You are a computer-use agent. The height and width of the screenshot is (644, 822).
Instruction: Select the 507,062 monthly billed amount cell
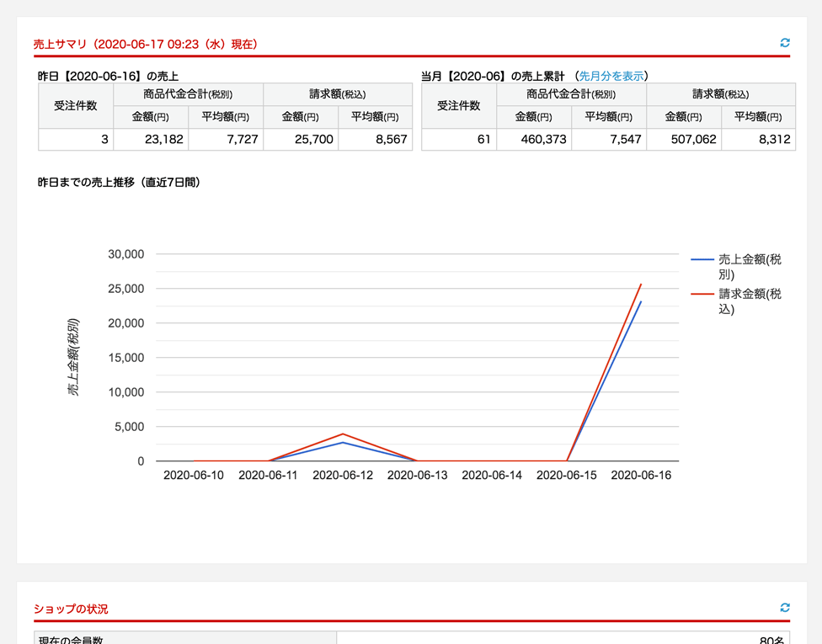[684, 140]
